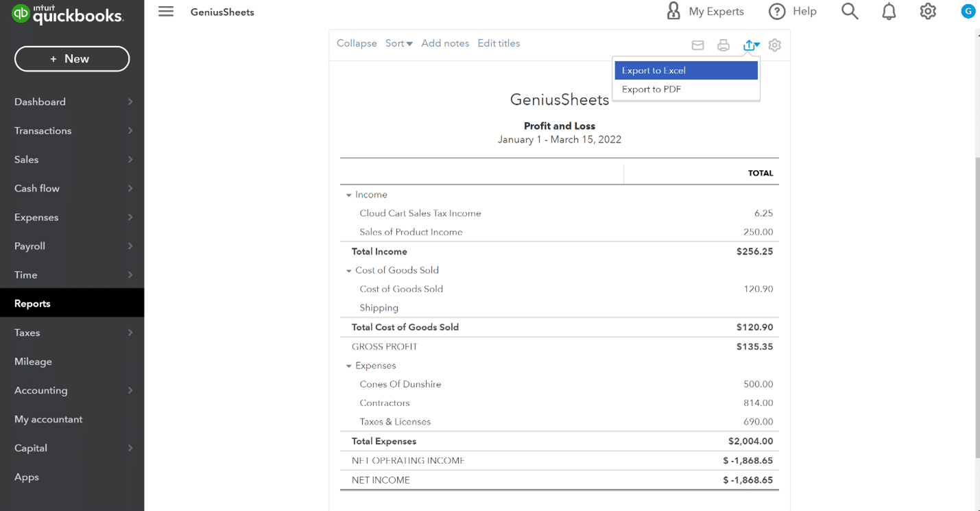Click the vertical page scrollbar
Viewport: 980px width, 511px height.
pos(977,307)
